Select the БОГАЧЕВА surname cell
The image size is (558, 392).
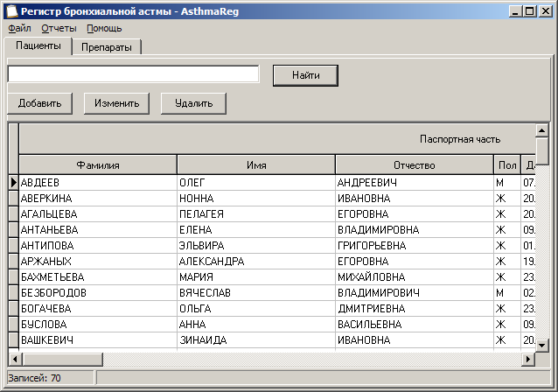[x=98, y=308]
